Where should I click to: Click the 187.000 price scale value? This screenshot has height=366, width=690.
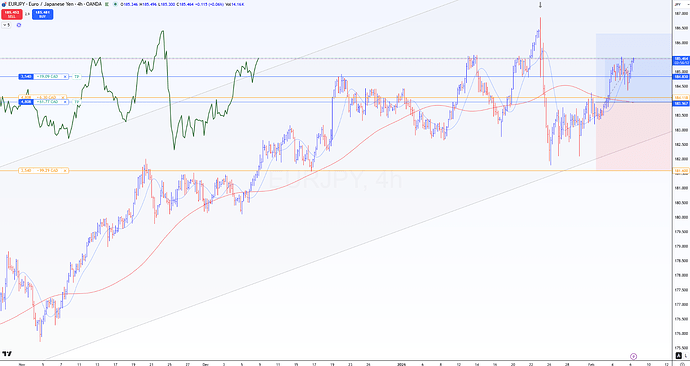680,13
